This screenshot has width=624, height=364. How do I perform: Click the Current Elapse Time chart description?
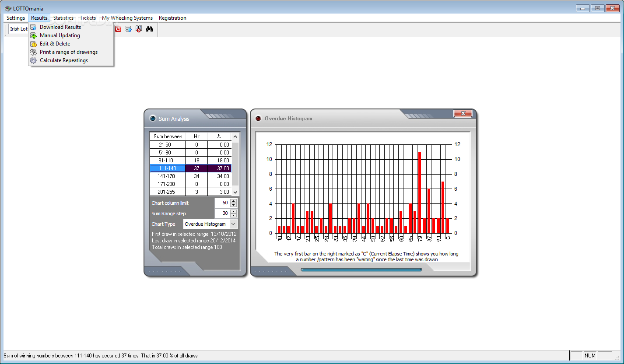click(366, 256)
